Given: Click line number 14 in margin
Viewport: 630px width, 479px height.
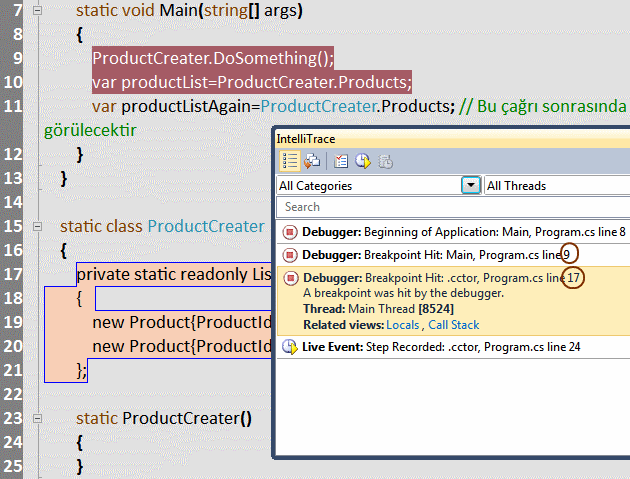Looking at the screenshot, I should click(x=13, y=202).
